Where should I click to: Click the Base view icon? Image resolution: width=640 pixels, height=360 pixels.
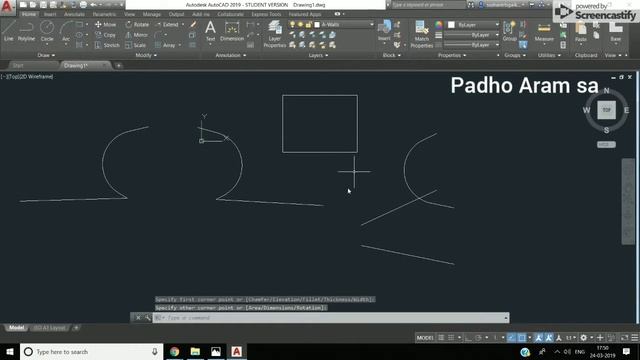coord(616,32)
